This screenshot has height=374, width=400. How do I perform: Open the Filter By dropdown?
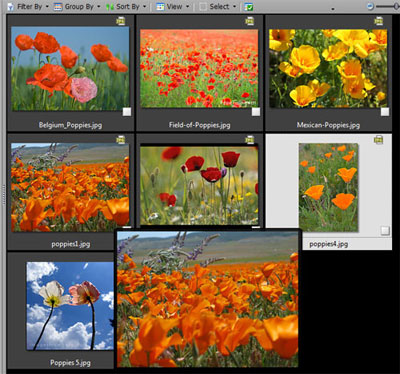(28, 6)
